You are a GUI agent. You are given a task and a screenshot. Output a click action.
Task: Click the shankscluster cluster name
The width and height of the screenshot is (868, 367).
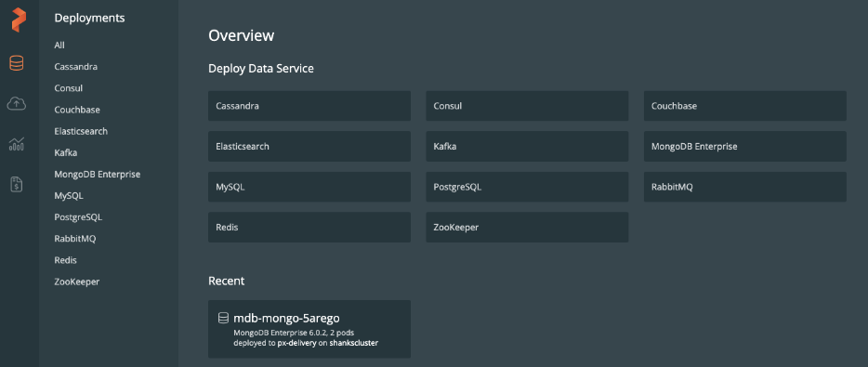coord(354,343)
